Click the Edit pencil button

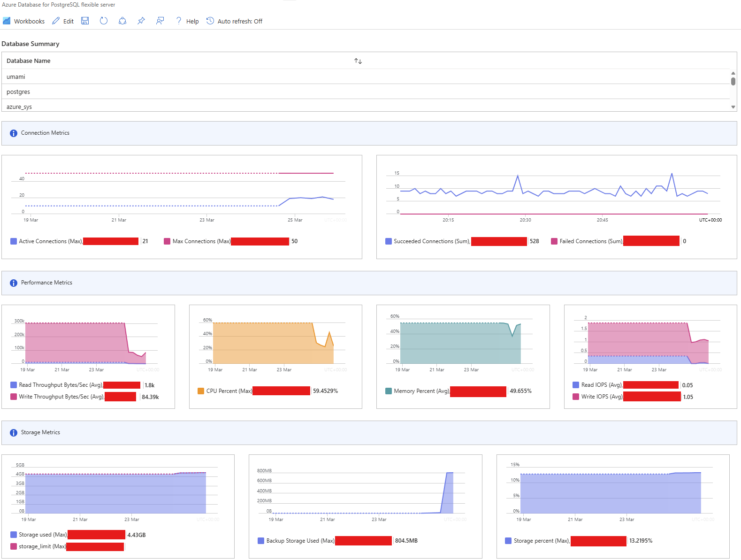pyautogui.click(x=63, y=21)
